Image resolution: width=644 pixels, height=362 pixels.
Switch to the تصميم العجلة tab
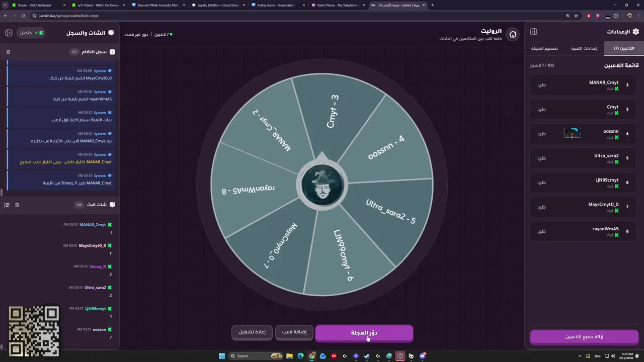click(544, 48)
